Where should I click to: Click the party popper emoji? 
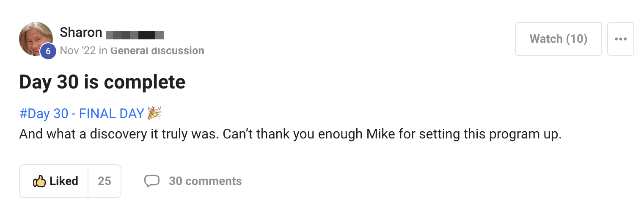[154, 113]
